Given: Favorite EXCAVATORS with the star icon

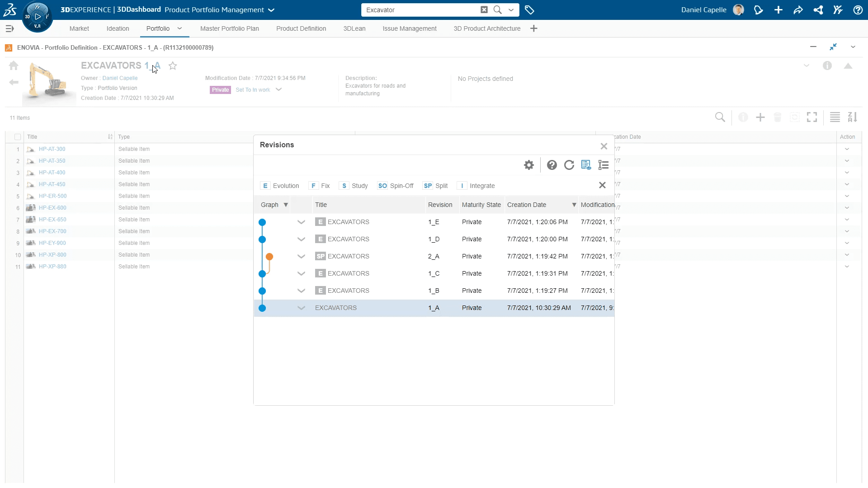Looking at the screenshot, I should pos(173,66).
